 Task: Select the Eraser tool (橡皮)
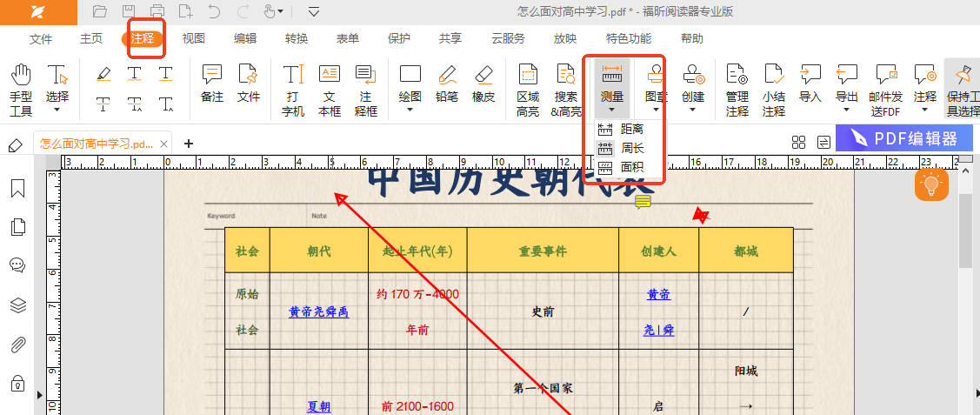[x=483, y=84]
